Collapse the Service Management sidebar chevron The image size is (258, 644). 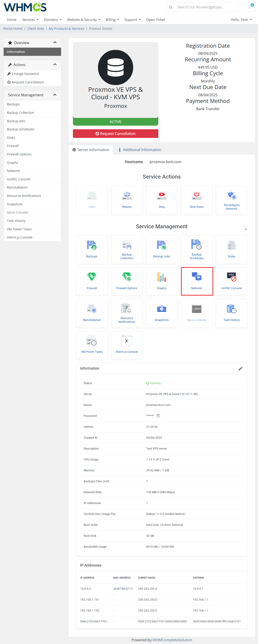pyautogui.click(x=55, y=95)
